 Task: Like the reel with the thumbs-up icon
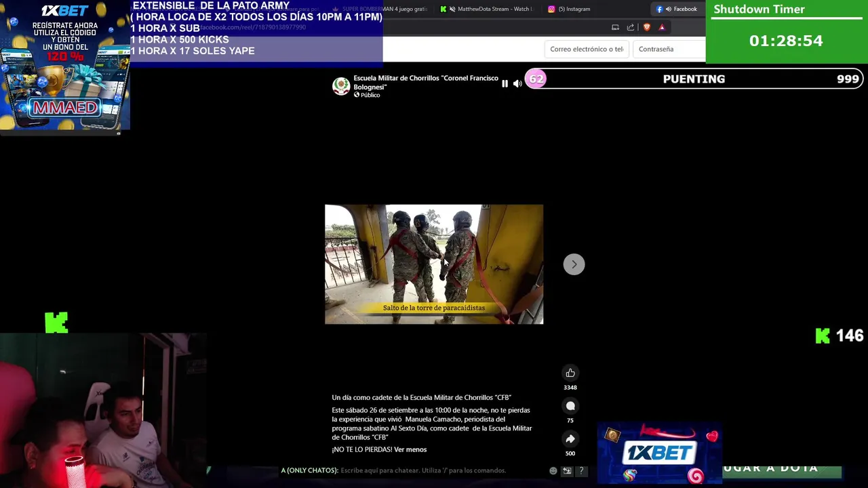(x=570, y=373)
